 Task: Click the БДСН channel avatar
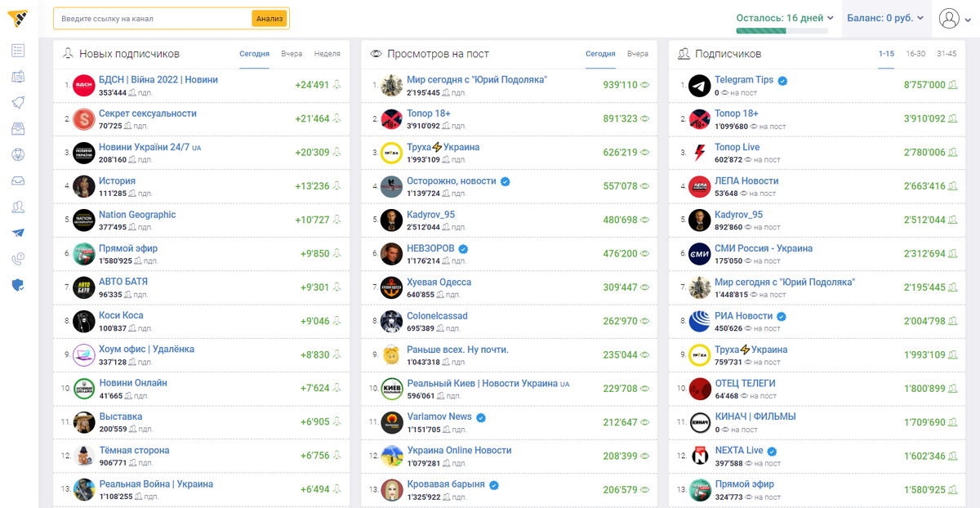point(84,86)
